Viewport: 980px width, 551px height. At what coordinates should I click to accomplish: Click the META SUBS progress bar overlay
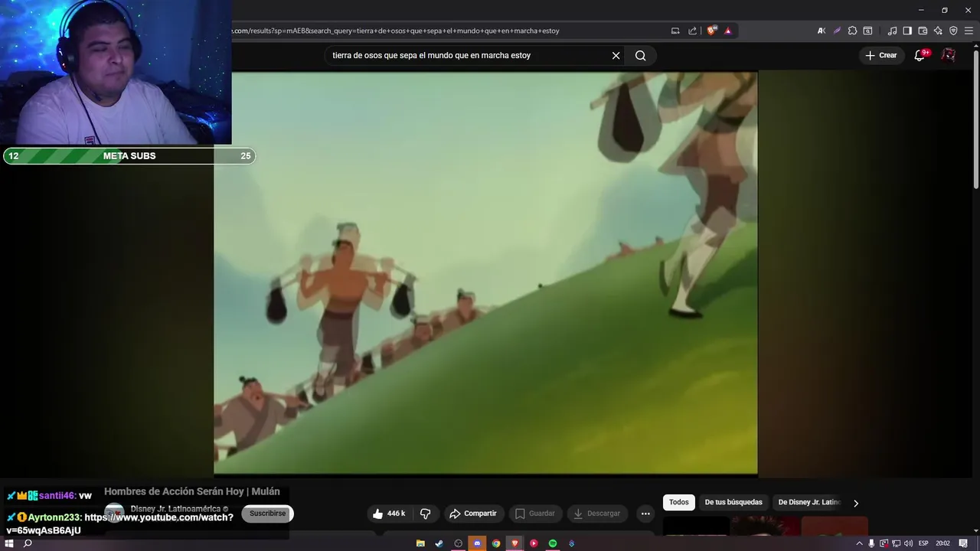pos(129,156)
